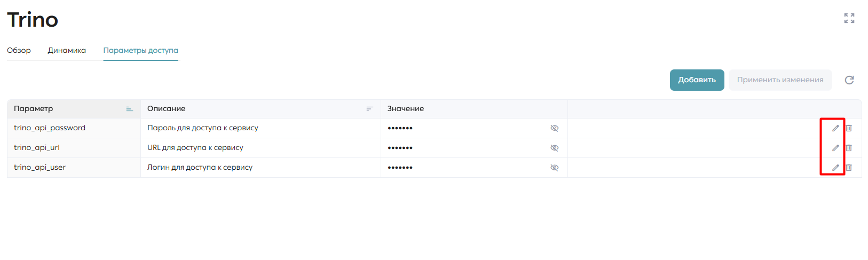This screenshot has height=260, width=868.
Task: Sort by the Описание column
Action: pyautogui.click(x=369, y=109)
